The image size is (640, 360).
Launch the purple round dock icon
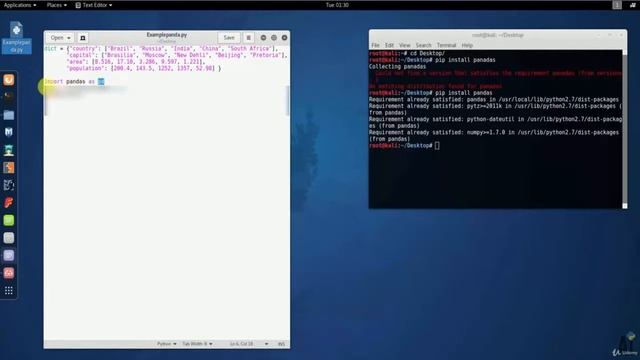coord(9,255)
